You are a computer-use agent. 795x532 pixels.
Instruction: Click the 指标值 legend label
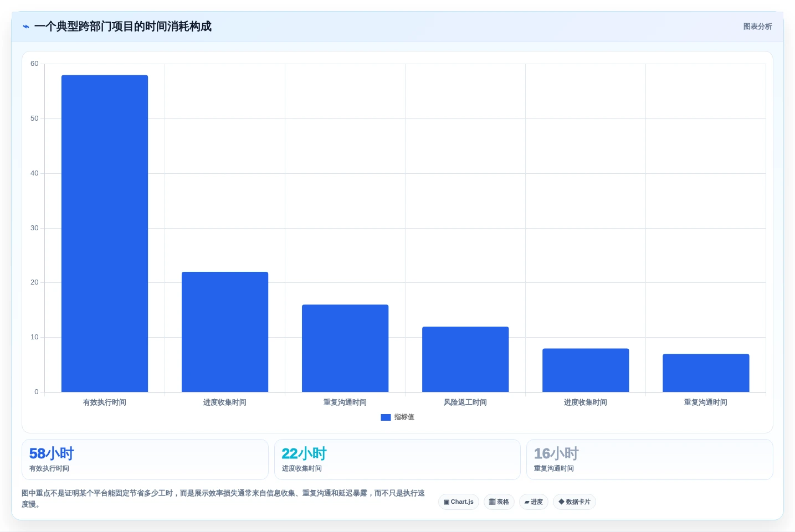click(x=404, y=417)
